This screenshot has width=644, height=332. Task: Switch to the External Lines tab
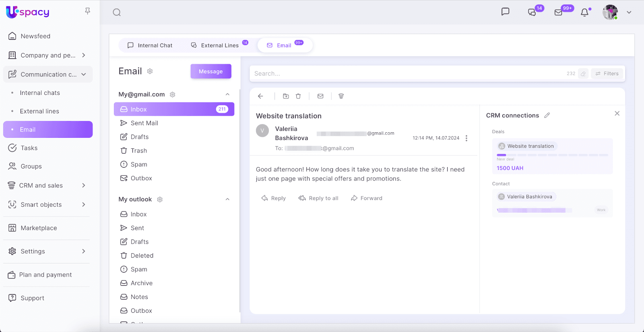click(x=215, y=45)
